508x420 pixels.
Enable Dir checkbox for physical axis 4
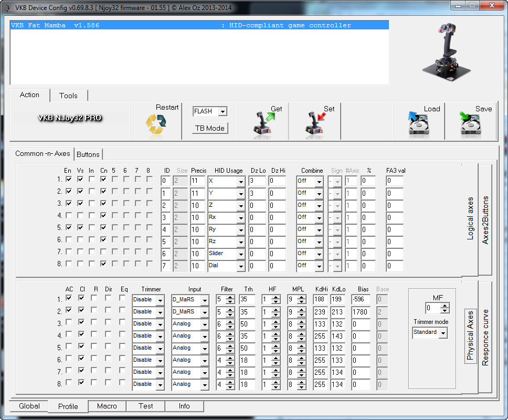[x=108, y=334]
